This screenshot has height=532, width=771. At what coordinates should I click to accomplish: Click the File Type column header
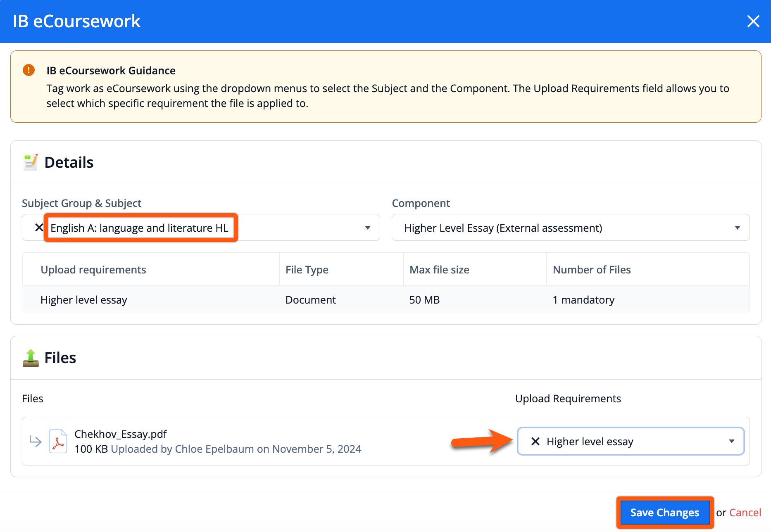point(307,270)
